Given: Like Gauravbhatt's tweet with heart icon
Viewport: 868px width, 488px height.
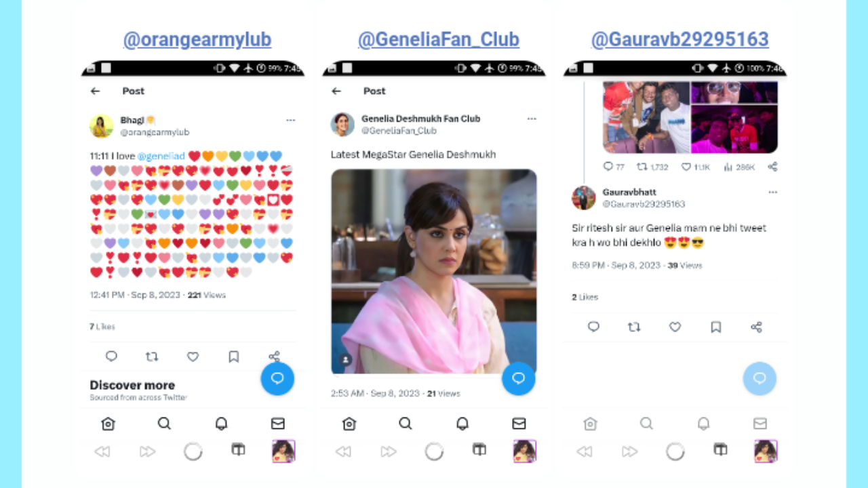Looking at the screenshot, I should pyautogui.click(x=675, y=327).
